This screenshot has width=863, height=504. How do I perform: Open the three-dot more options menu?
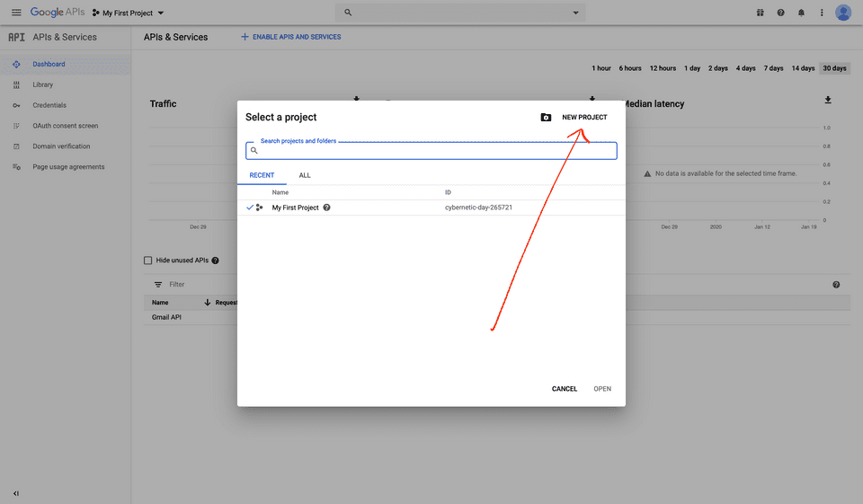(x=822, y=12)
